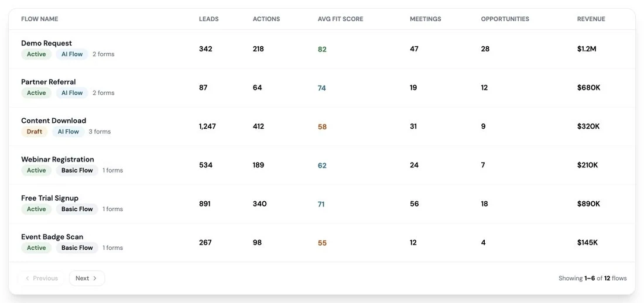Open the Partner Referral flow
644x303 pixels.
[x=49, y=82]
